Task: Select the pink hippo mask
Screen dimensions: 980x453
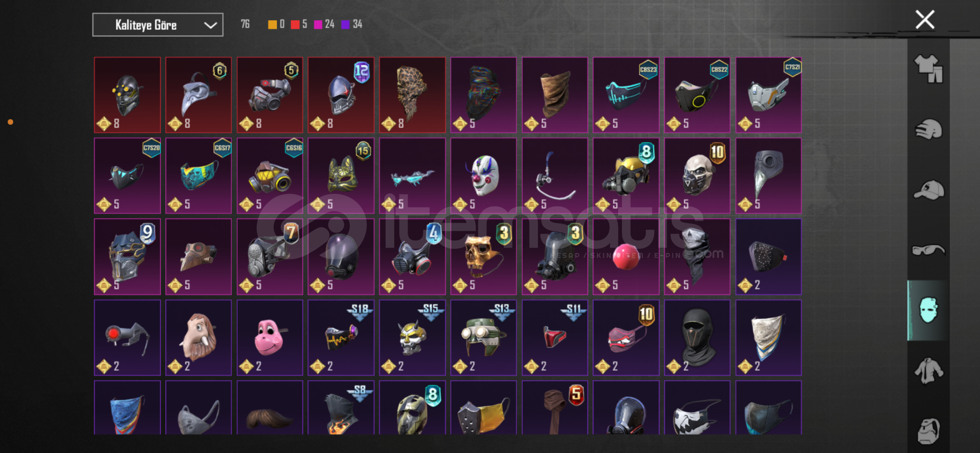Action: [270, 338]
